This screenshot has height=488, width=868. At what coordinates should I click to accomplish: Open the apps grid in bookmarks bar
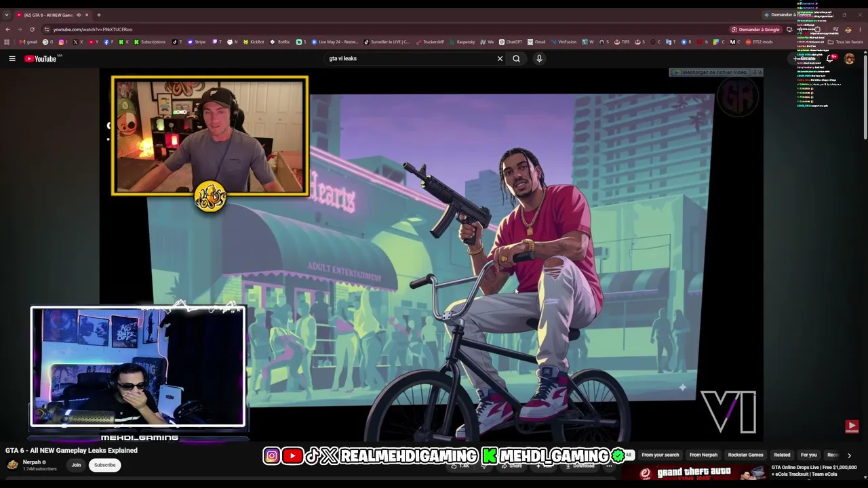7,42
